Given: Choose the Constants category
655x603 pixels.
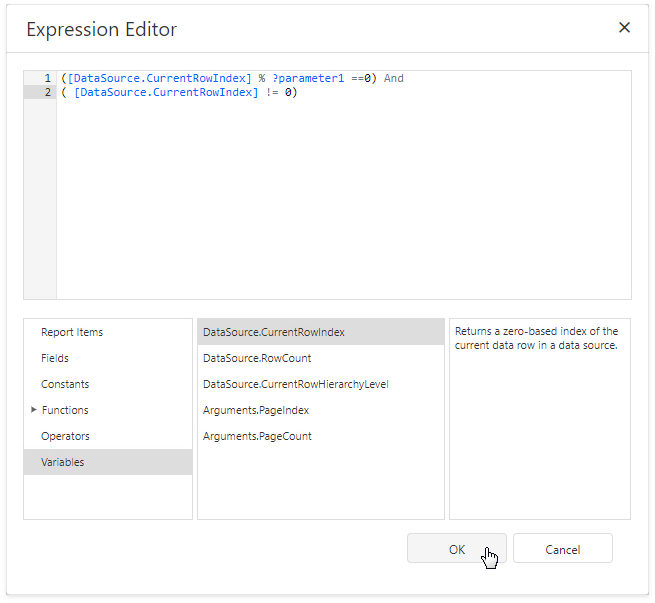Looking at the screenshot, I should [108, 384].
